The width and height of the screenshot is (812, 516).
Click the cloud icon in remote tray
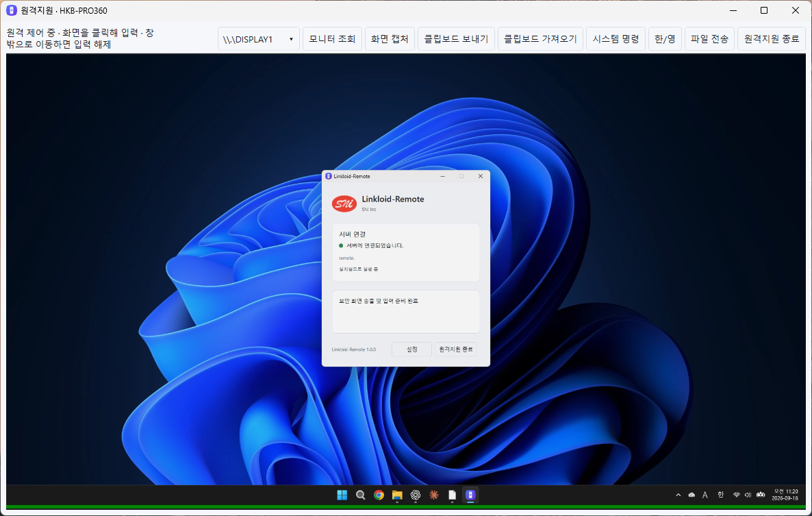(x=692, y=495)
